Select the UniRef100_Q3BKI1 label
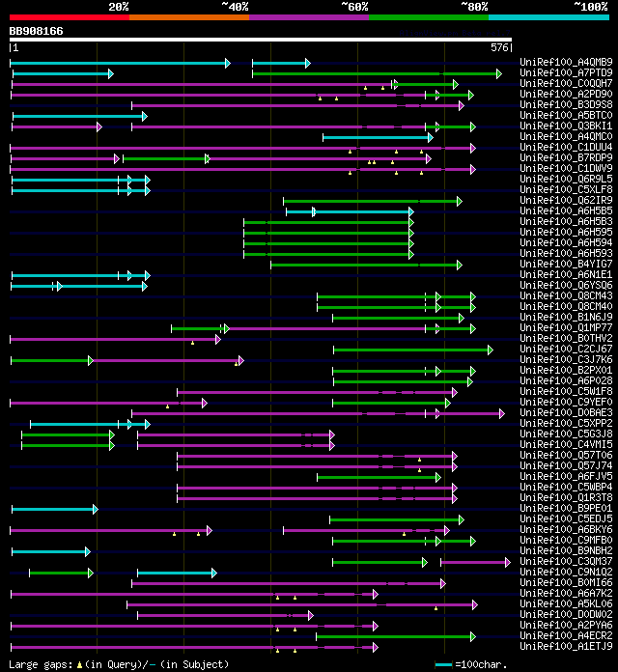The height and width of the screenshot is (672, 618). click(x=566, y=126)
